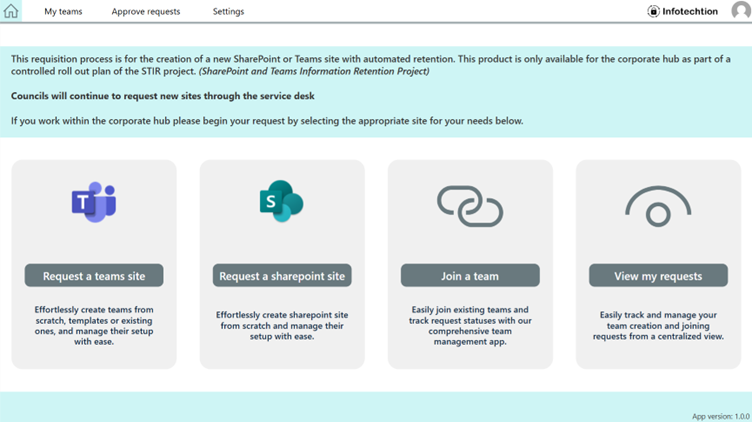Click the chain link icon
752x422 pixels.
pyautogui.click(x=470, y=206)
